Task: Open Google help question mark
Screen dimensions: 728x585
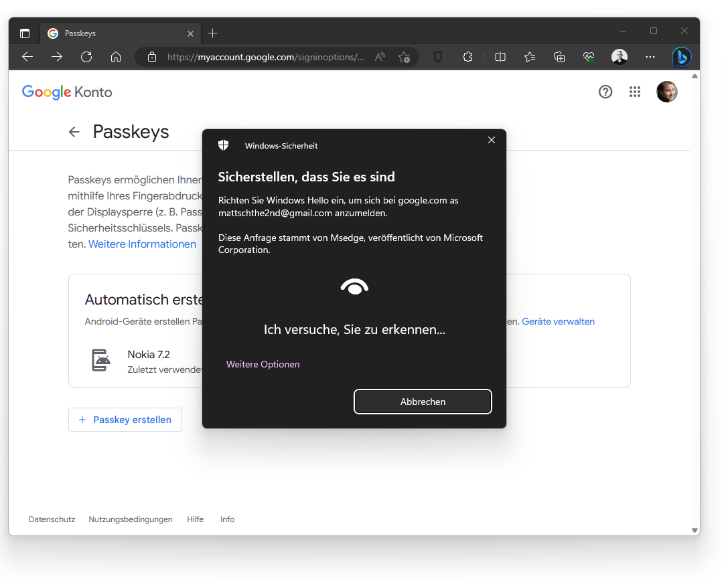Action: pos(605,92)
